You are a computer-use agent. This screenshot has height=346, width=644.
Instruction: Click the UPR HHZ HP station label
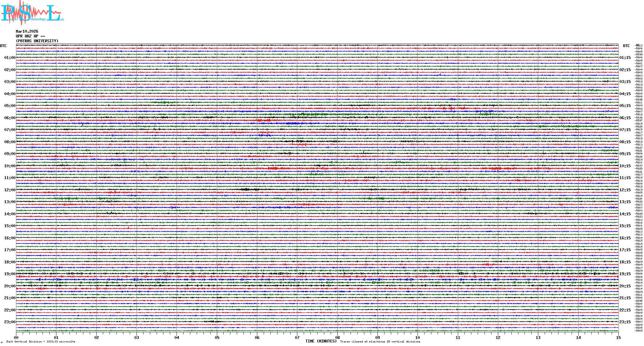point(30,36)
